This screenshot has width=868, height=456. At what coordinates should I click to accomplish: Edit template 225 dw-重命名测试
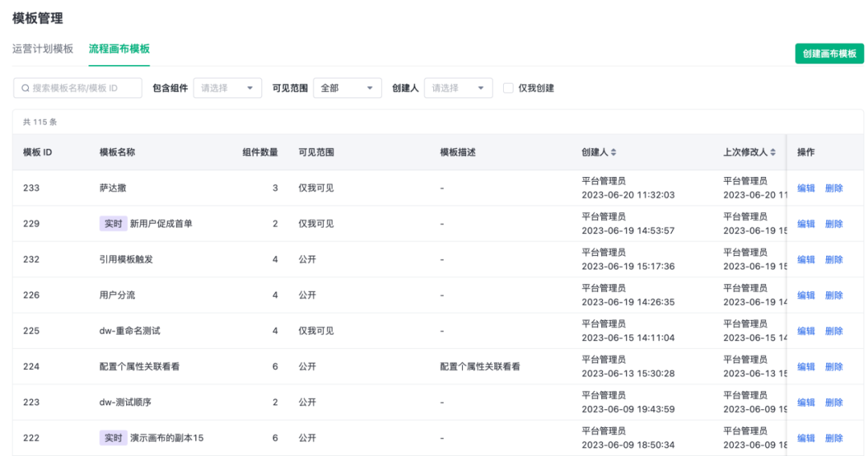[806, 331]
